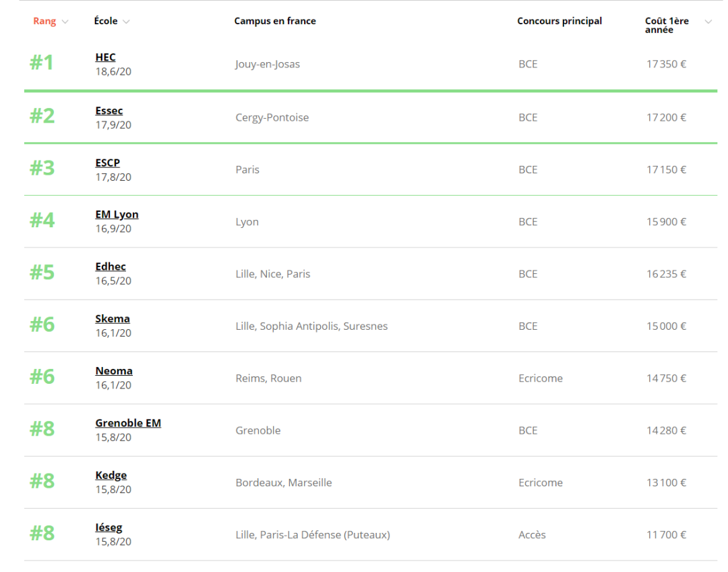Open the ESCP school link

tap(108, 163)
